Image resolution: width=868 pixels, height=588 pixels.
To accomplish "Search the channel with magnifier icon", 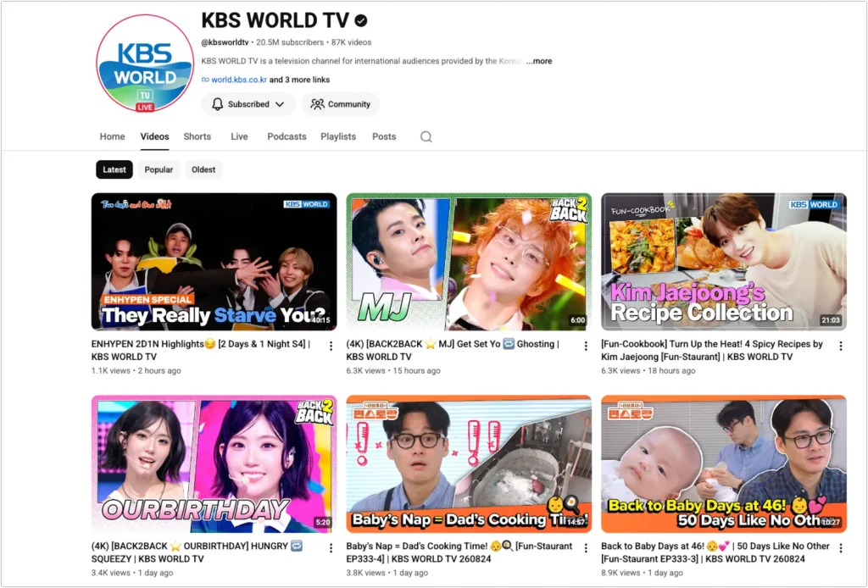I will point(426,136).
